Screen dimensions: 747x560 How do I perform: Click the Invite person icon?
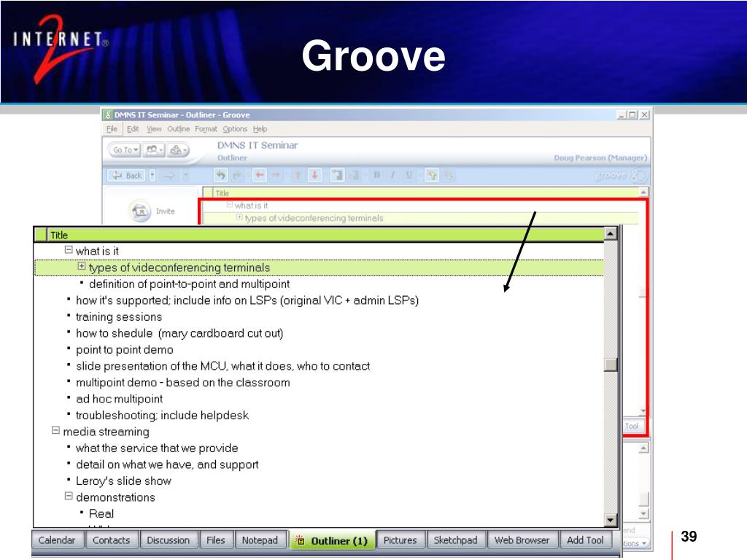139,211
